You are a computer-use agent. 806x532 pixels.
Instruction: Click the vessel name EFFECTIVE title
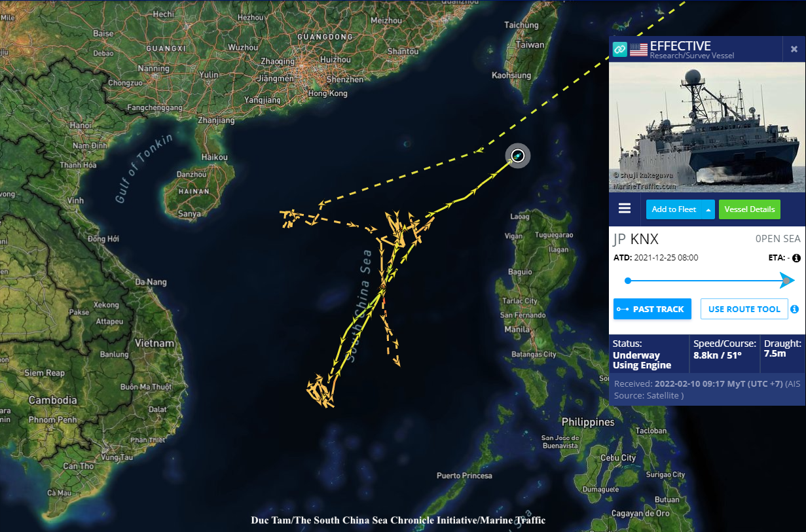coord(680,46)
